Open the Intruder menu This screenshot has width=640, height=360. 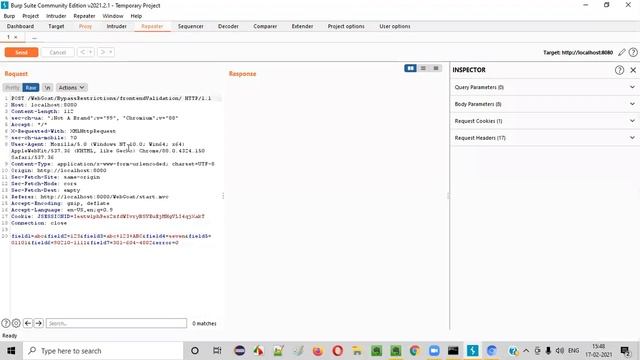click(x=56, y=16)
